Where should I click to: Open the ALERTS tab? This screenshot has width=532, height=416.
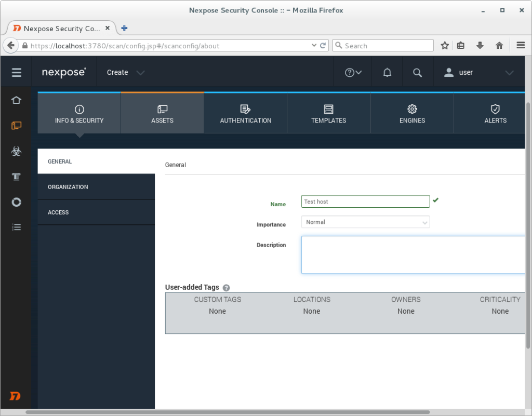tap(495, 113)
